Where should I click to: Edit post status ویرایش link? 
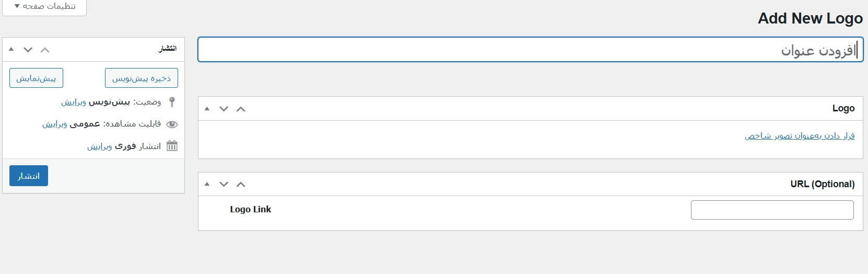74,102
